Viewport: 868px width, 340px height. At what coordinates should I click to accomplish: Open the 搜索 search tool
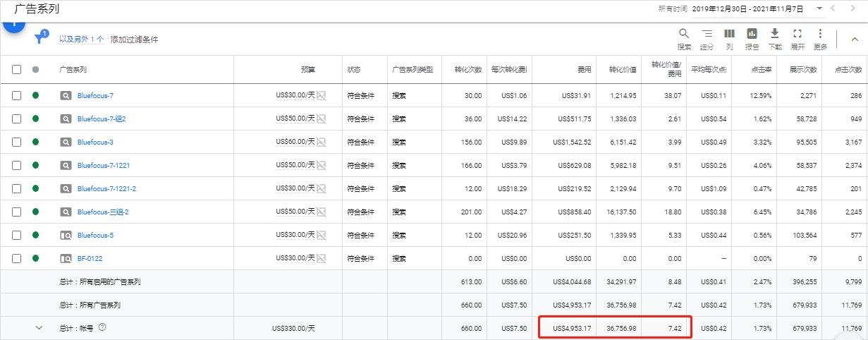pos(684,39)
